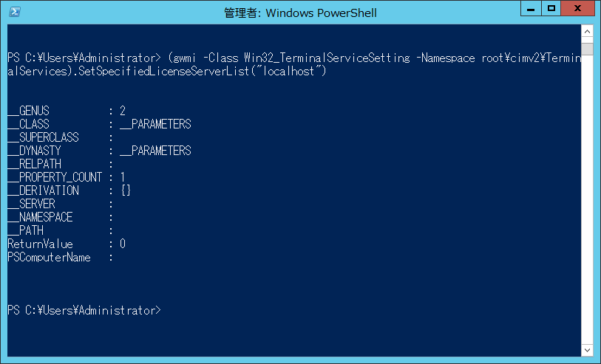Click the __SERVER property line
The image size is (601, 364).
pyautogui.click(x=61, y=204)
